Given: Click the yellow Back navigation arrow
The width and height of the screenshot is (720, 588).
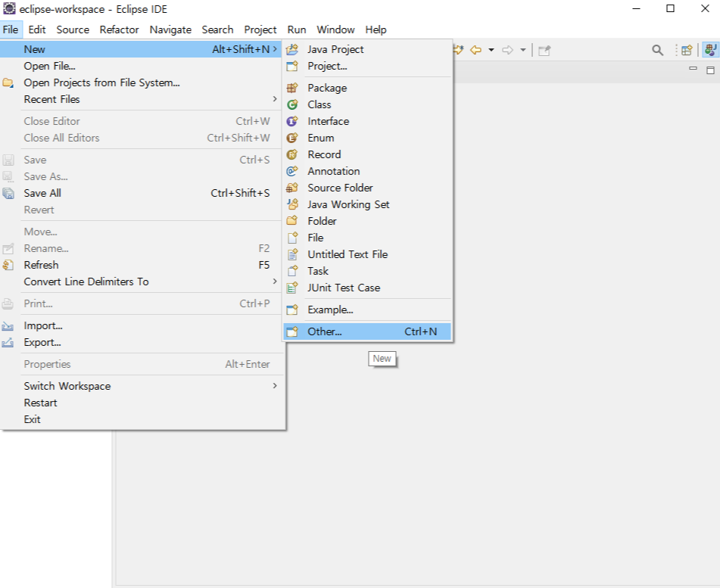Looking at the screenshot, I should click(x=475, y=50).
